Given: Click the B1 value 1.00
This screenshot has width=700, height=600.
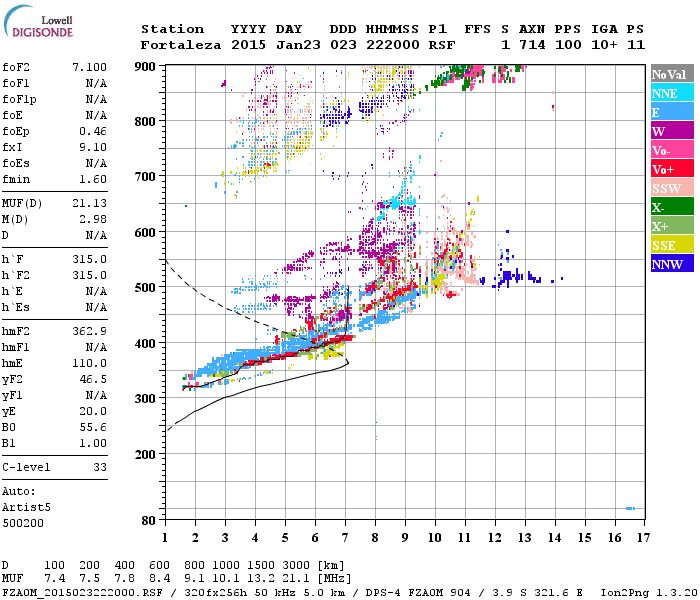Looking at the screenshot, I should click(93, 443).
